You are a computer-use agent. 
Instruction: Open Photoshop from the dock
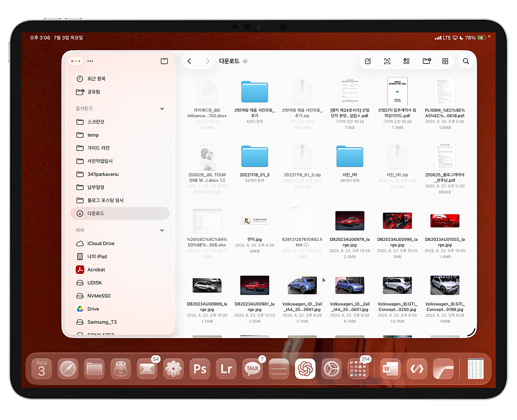point(200,369)
